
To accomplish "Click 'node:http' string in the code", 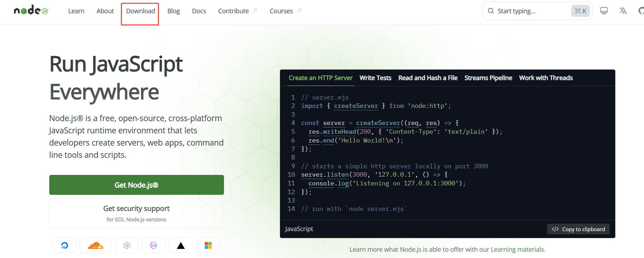I will tap(427, 106).
